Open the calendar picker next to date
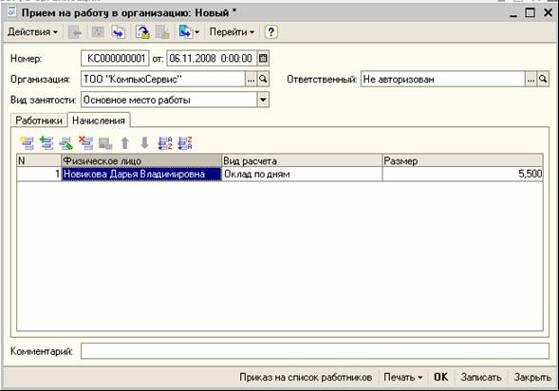559x391 pixels. point(263,58)
